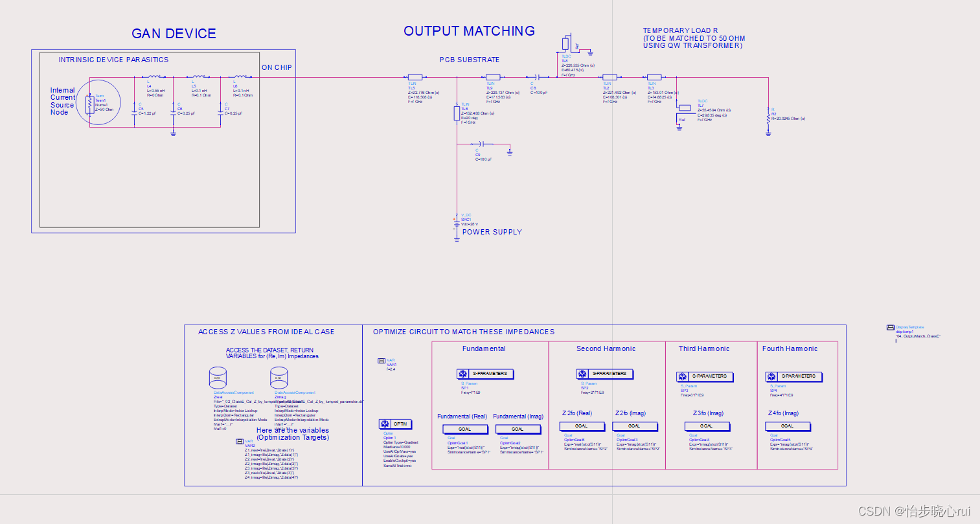This screenshot has width=980, height=524.
Task: Select the VAR2 variable block icon
Action: [x=240, y=441]
